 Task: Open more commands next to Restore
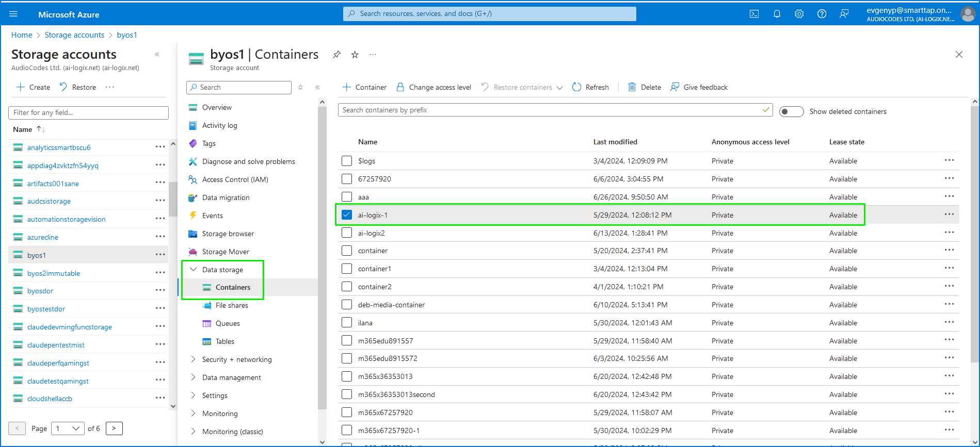click(x=110, y=87)
